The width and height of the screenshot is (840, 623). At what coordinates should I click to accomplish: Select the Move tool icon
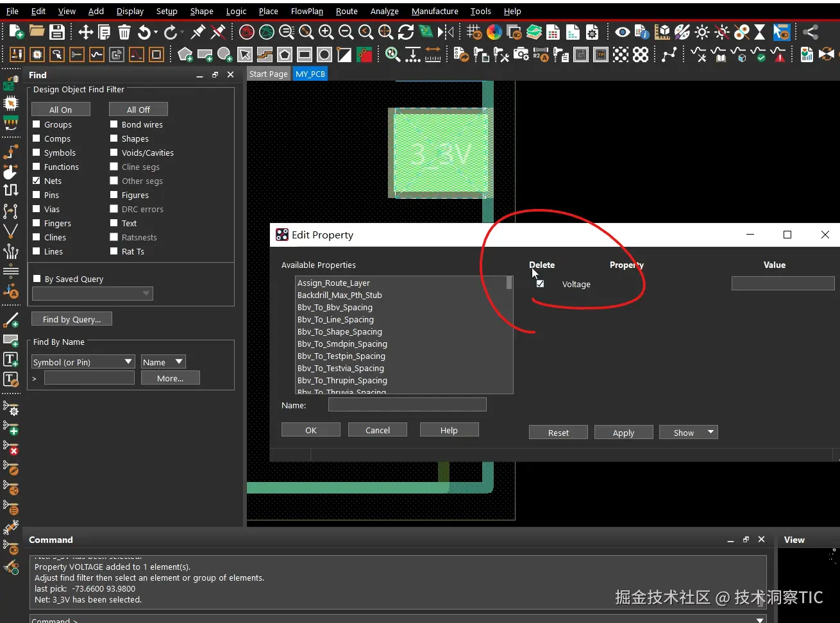tap(85, 32)
